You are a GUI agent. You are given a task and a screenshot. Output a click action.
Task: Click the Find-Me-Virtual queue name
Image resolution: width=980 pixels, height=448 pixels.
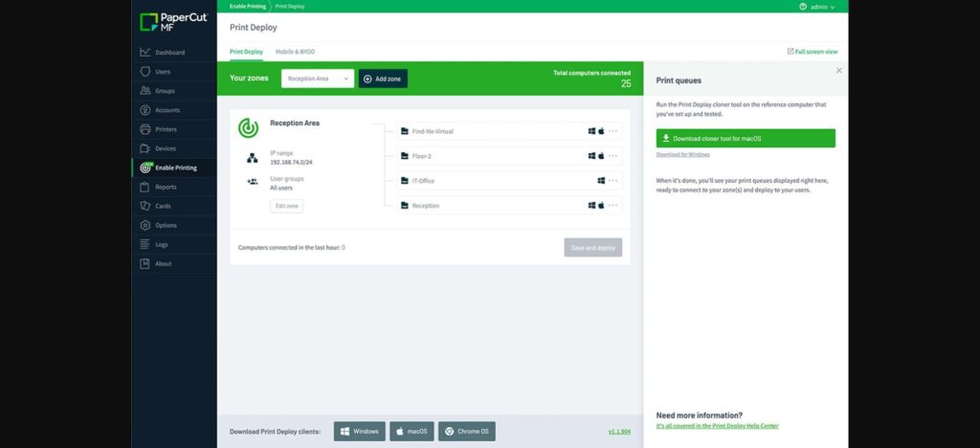(433, 131)
